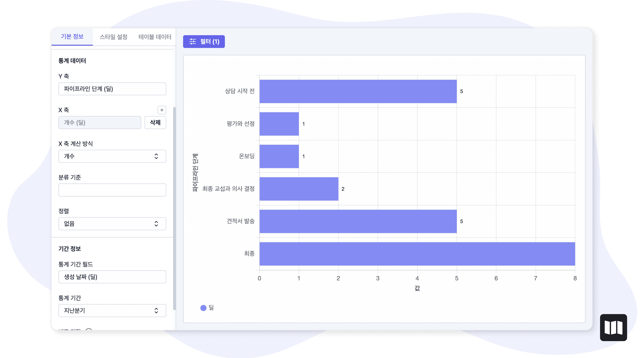644x358 pixels.
Task: Click the 상담 시작 전 bar
Action: click(x=358, y=91)
